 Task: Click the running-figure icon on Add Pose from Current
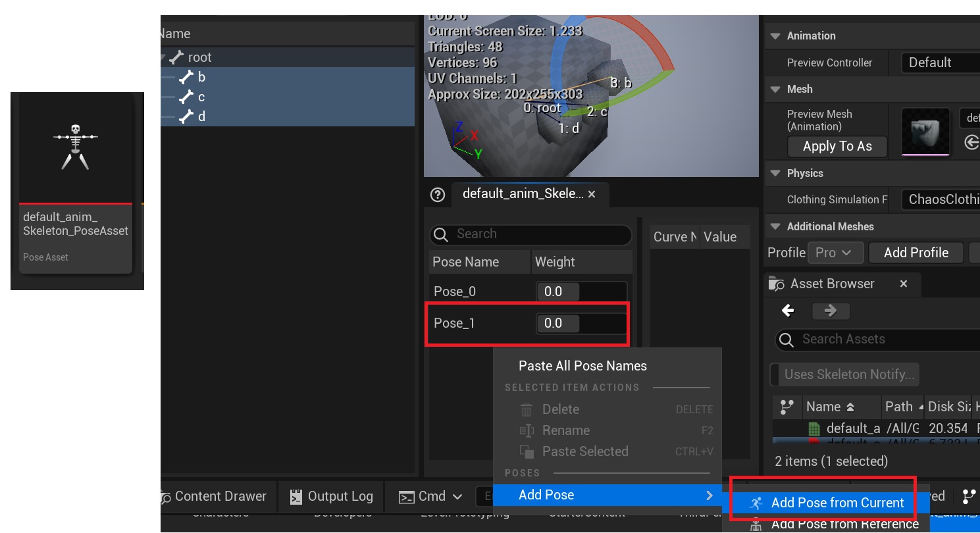point(756,503)
